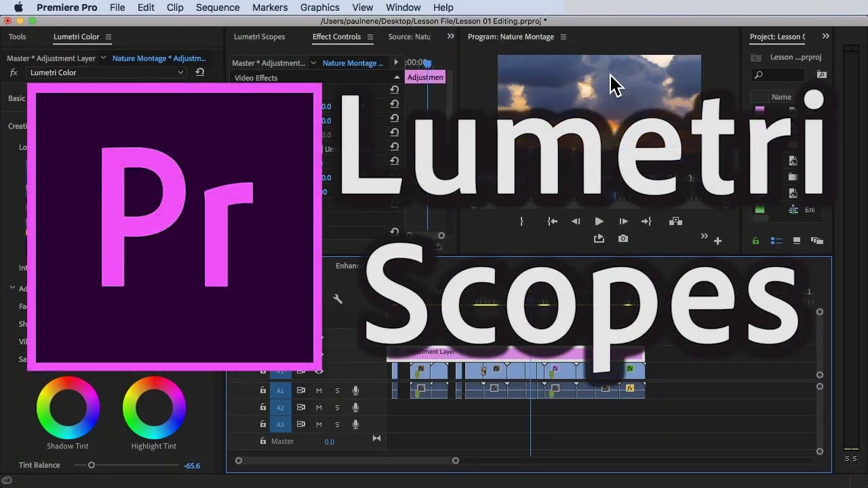Select track target A3

[x=280, y=424]
